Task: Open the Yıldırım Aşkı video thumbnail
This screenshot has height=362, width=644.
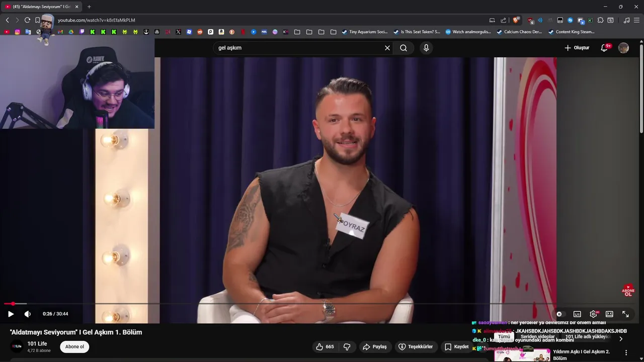Action: [x=522, y=355]
